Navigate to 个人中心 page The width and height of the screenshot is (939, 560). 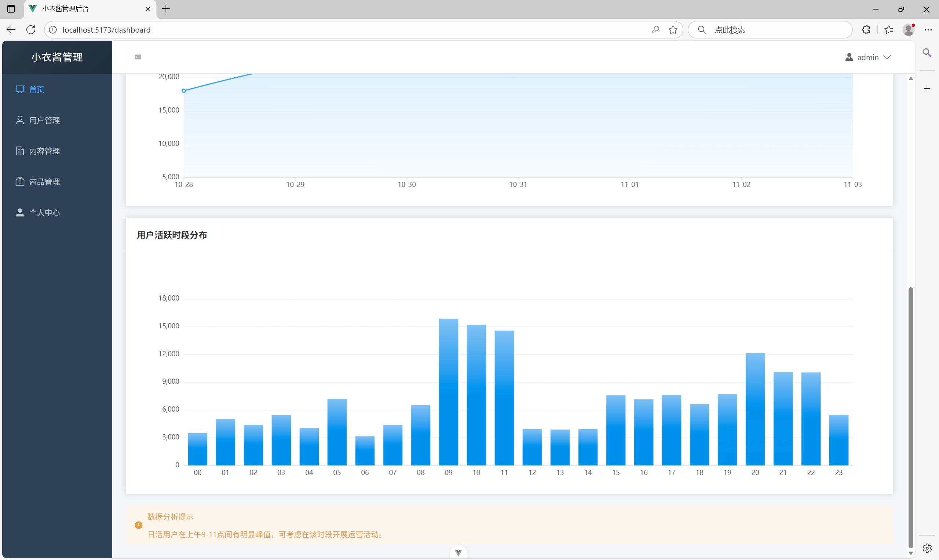click(44, 213)
